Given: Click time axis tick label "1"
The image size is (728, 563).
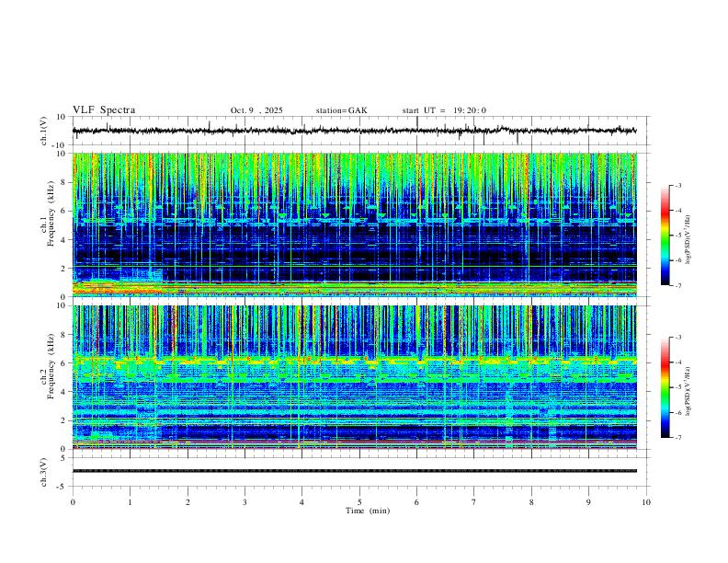Looking at the screenshot, I should 130,502.
